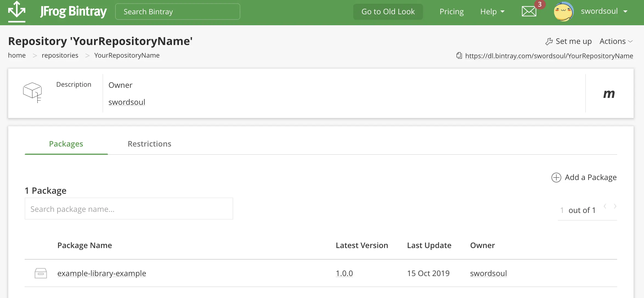Open the mail notifications envelope icon
The image size is (644, 298).
(529, 12)
